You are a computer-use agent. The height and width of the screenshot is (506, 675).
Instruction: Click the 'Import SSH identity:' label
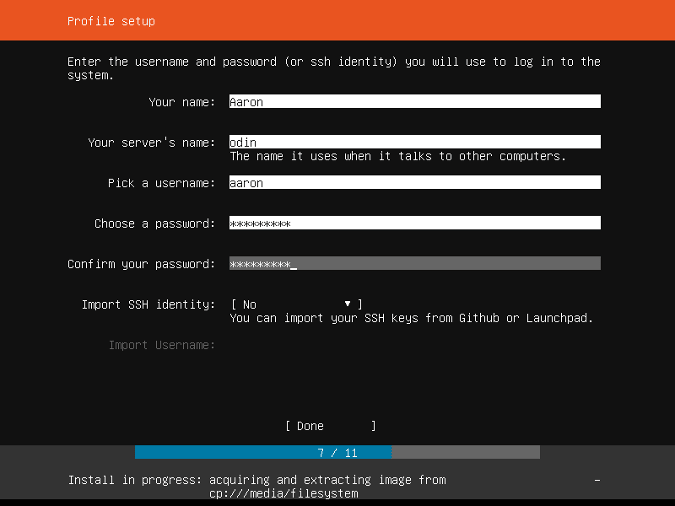(148, 304)
